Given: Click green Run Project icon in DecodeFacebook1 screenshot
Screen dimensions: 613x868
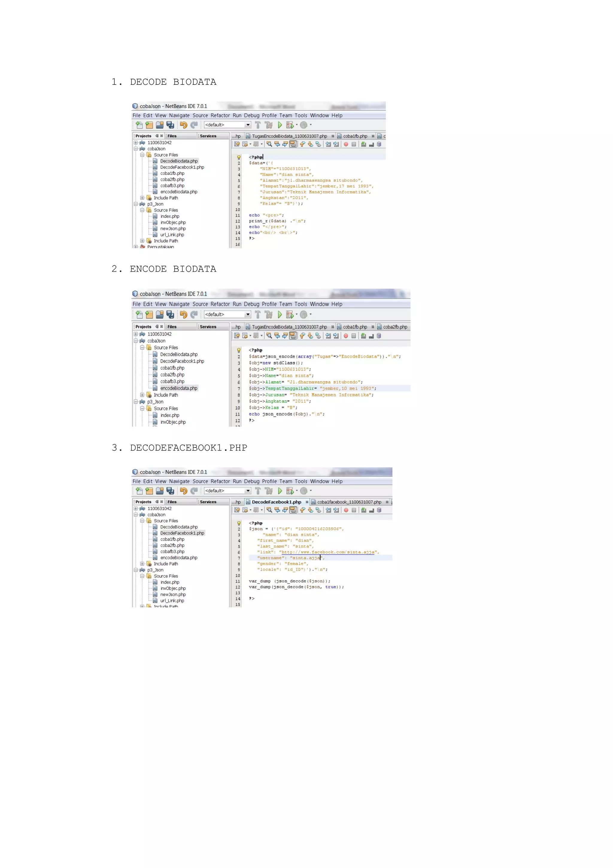Looking at the screenshot, I should (x=280, y=491).
